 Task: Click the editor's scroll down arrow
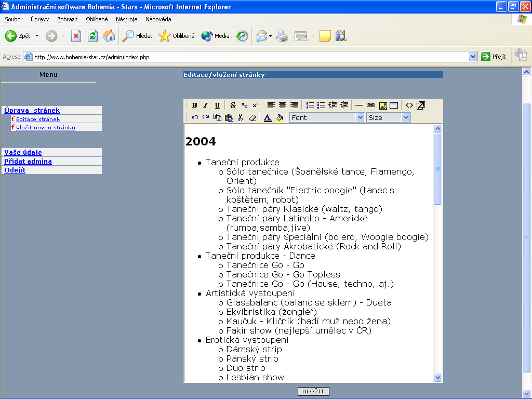pos(437,378)
